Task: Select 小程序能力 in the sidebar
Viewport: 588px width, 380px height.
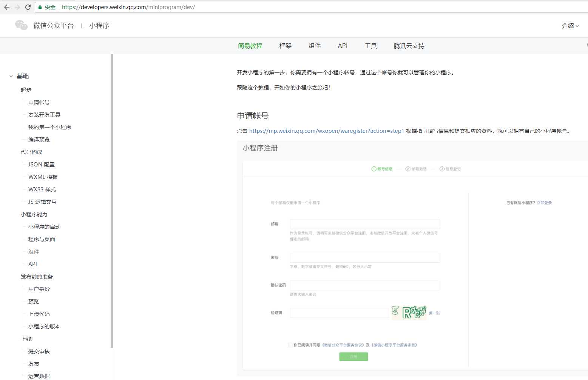Action: tap(34, 214)
